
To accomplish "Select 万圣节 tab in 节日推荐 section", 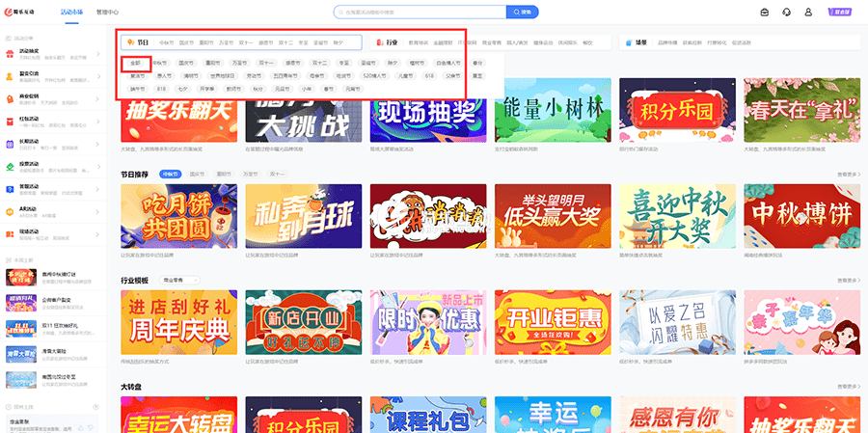I will tap(251, 174).
